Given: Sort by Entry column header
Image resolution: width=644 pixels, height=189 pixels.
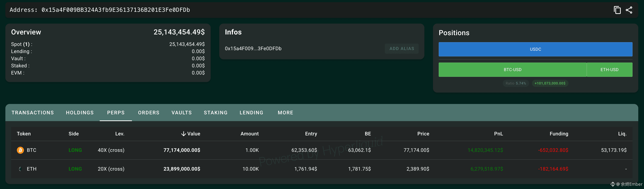Looking at the screenshot, I should coord(311,134).
